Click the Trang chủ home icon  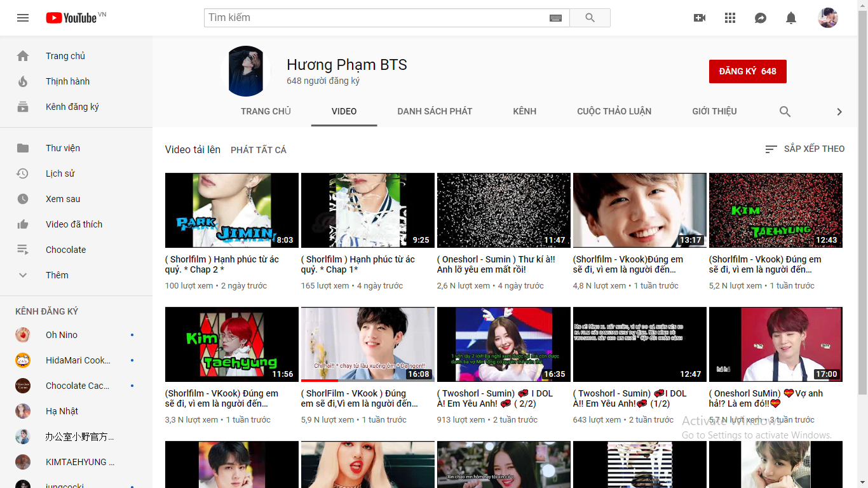pos(23,56)
